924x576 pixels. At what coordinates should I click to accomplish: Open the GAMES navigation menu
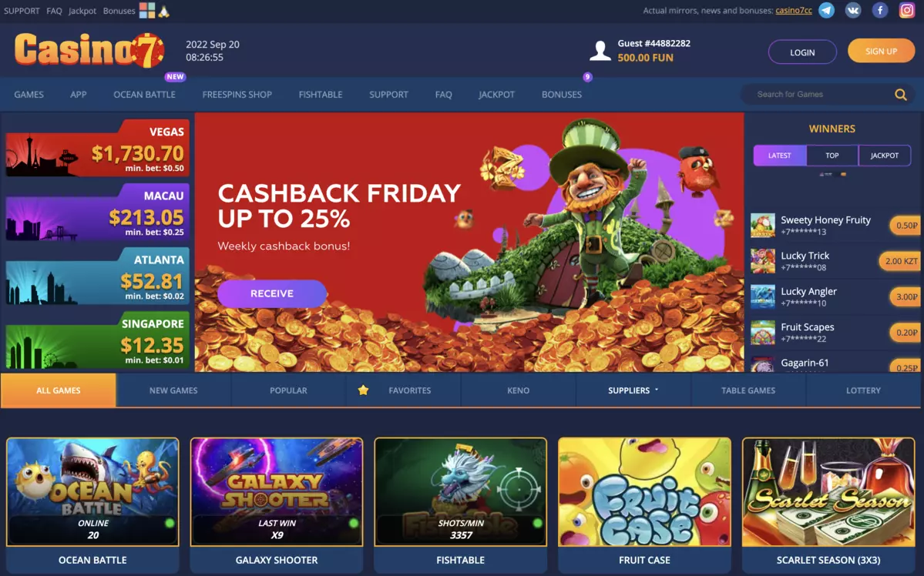click(x=29, y=94)
